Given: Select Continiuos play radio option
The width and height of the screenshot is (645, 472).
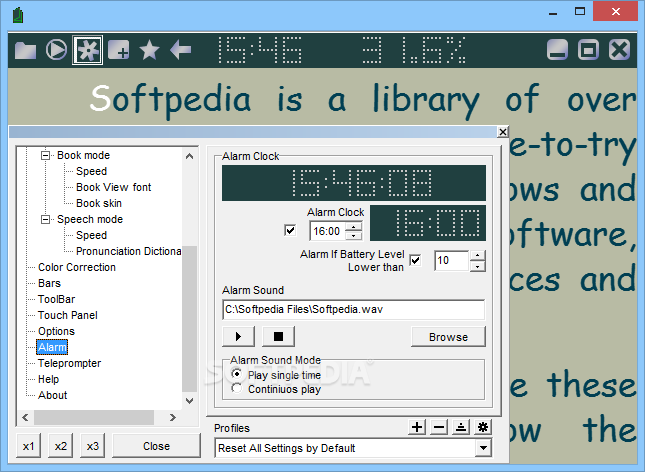Looking at the screenshot, I should click(x=237, y=388).
